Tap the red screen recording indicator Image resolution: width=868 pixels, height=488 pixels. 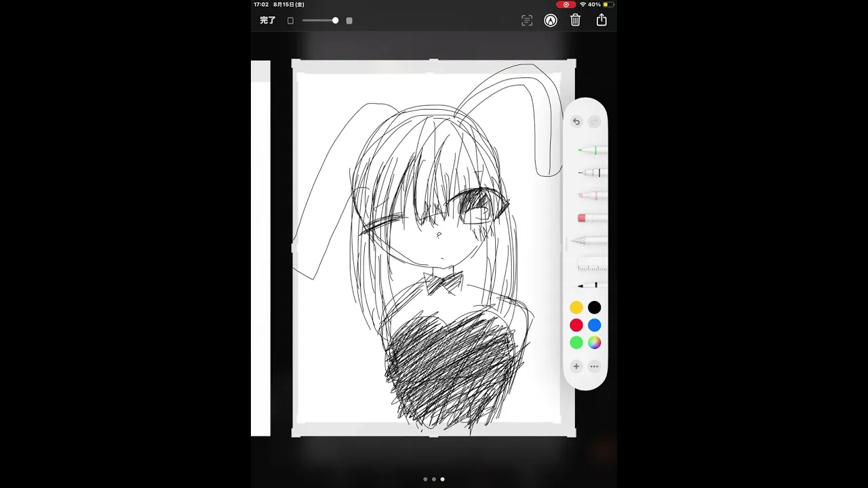click(x=566, y=4)
